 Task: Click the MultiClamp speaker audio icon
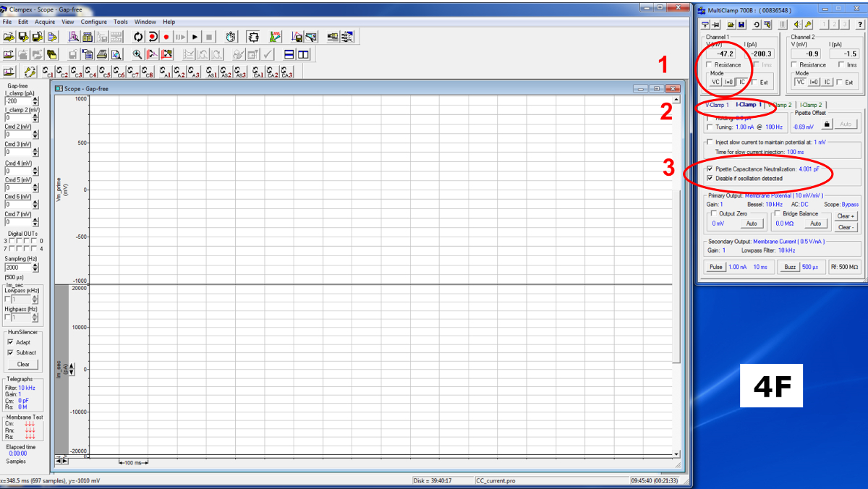pos(797,25)
